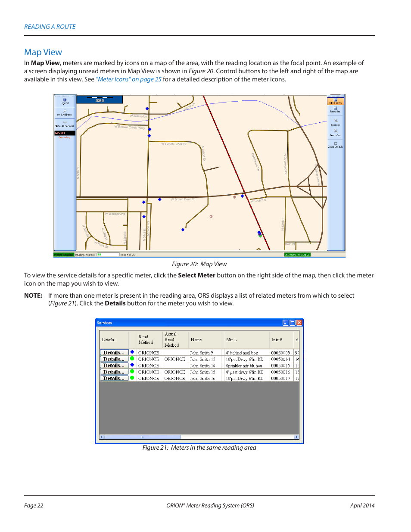Click the Geocoding status label

coord(65,137)
